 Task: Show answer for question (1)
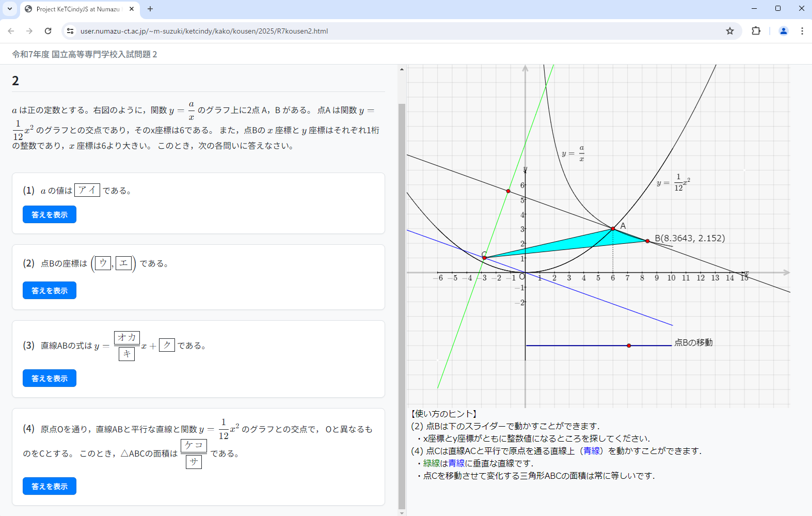point(50,214)
